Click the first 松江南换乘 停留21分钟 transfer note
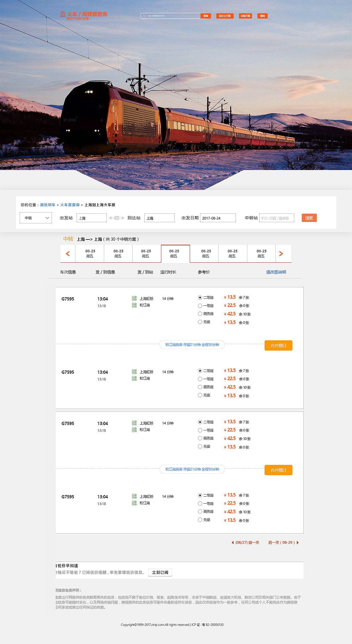Screen dimensions: 352x644 point(192,345)
